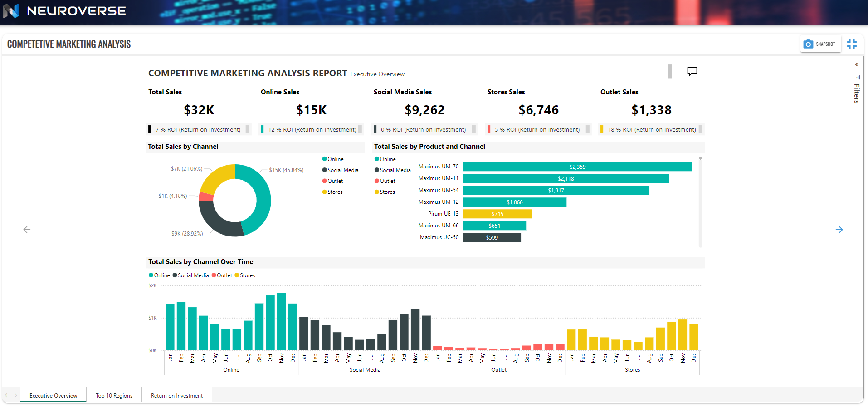The width and height of the screenshot is (868, 413).
Task: Click tab strip scroll-right arrow
Action: point(15,395)
